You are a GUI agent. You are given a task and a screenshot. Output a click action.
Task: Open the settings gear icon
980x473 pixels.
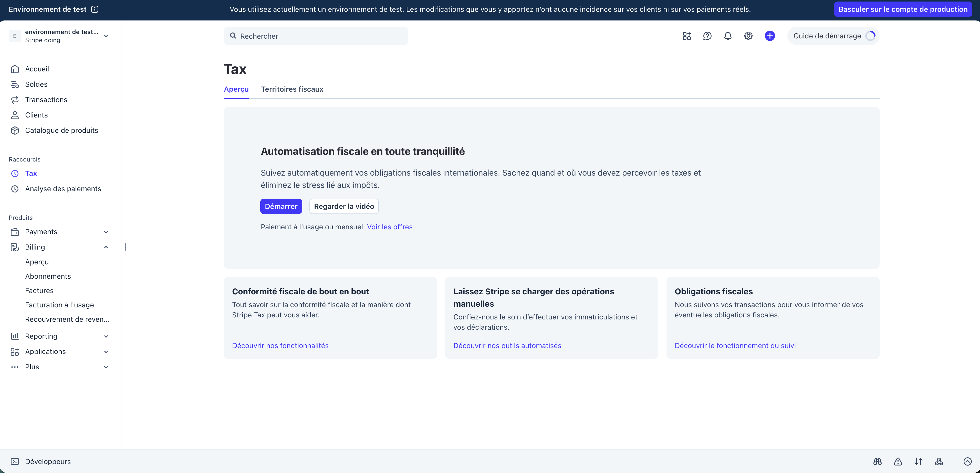coord(748,36)
